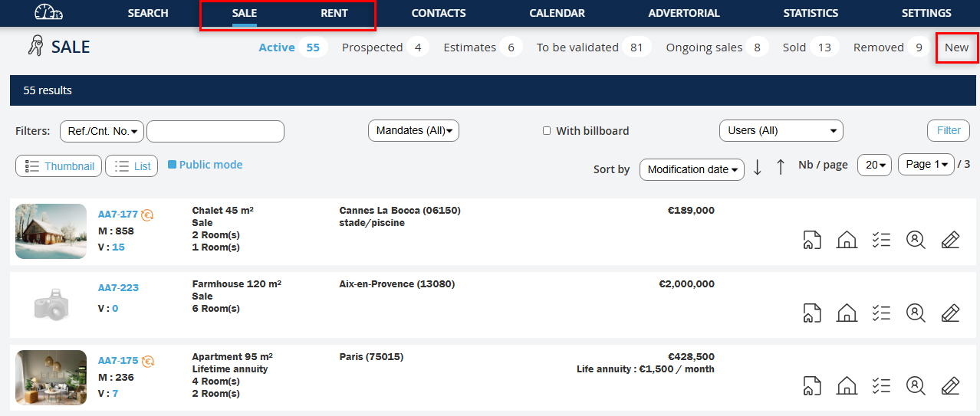Click the dashboard speedometer logo icon

(x=49, y=13)
